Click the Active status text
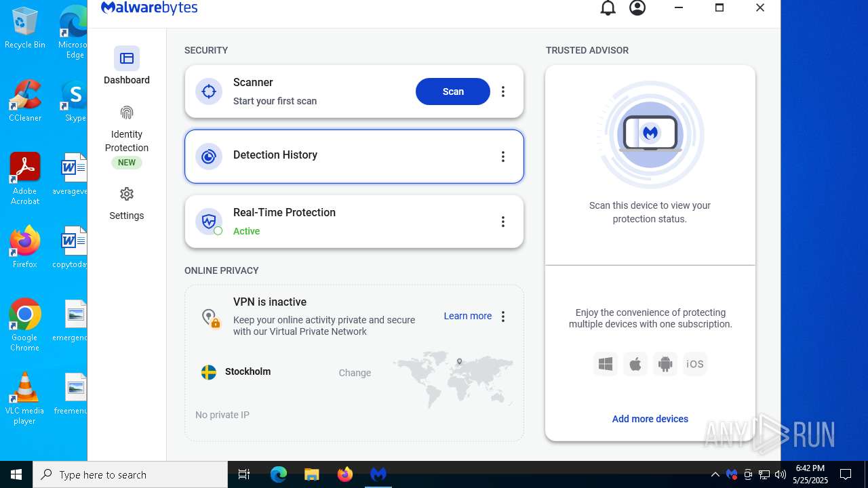868x488 pixels. (x=247, y=231)
